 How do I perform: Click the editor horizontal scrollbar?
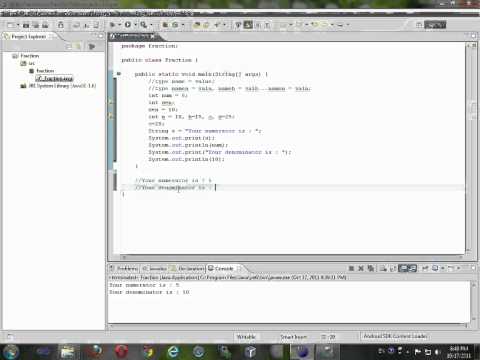[292, 257]
